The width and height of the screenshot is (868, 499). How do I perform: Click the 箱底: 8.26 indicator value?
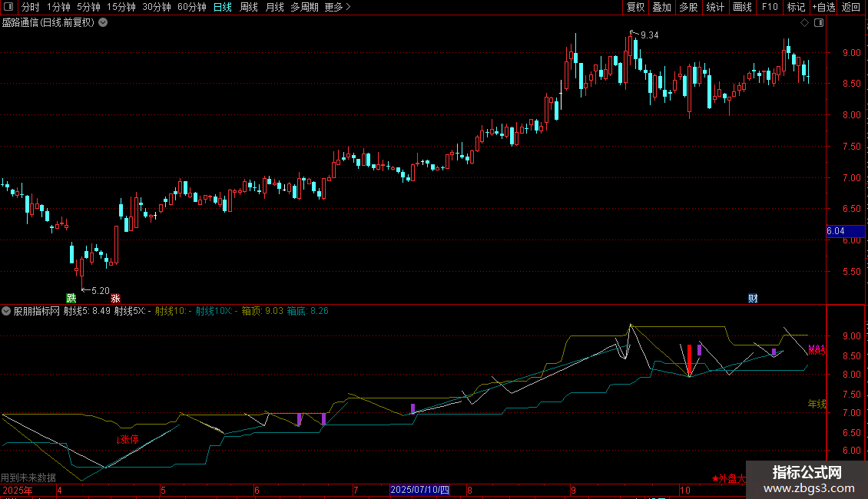(x=308, y=311)
